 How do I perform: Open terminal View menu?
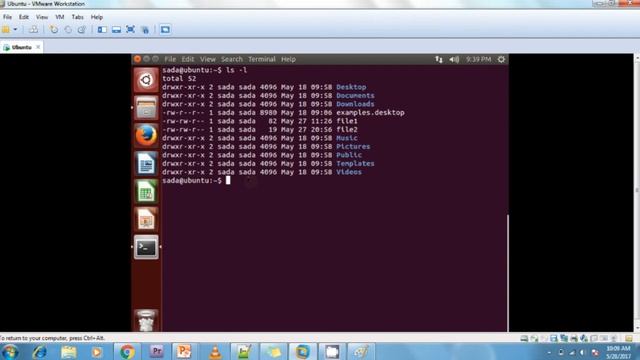coord(208,59)
